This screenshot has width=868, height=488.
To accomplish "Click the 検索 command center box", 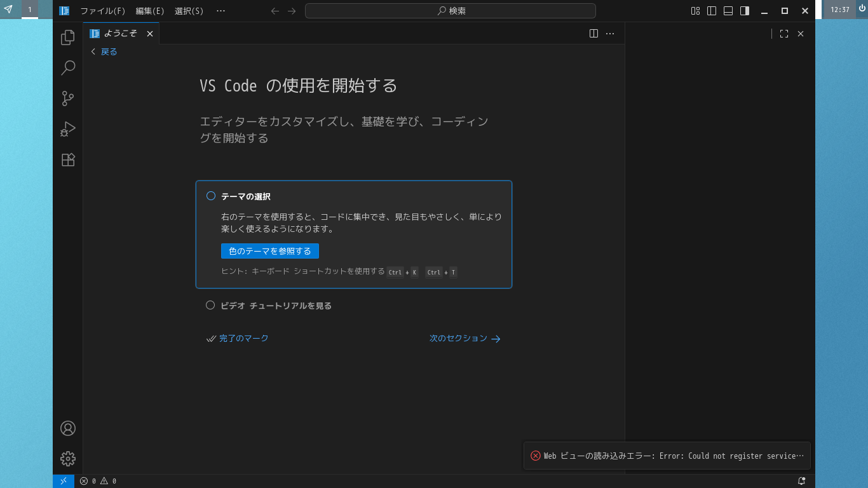I will (451, 11).
